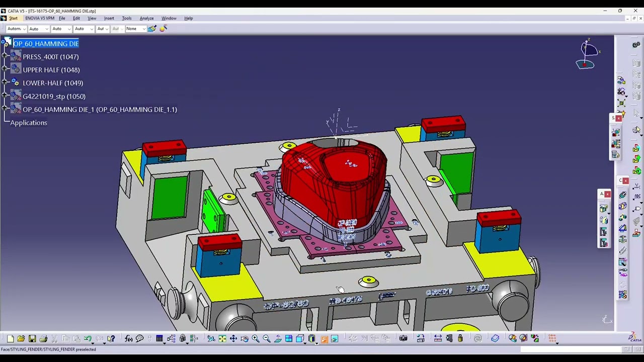This screenshot has height=362, width=644.
Task: Open the Tools menu
Action: 126,18
